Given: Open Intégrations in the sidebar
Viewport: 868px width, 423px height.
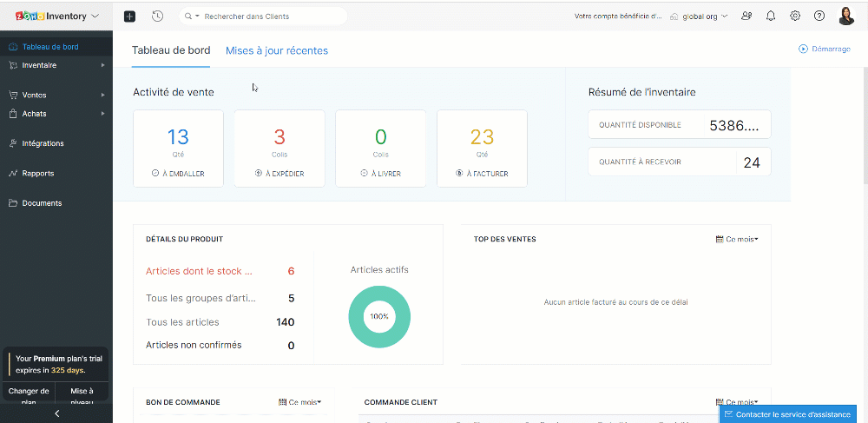Looking at the screenshot, I should click(x=56, y=143).
